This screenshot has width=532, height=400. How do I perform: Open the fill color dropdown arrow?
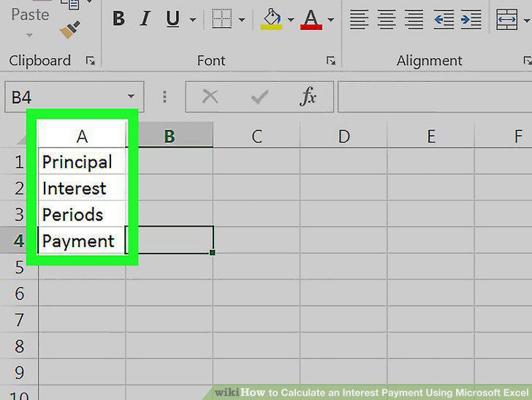[x=291, y=20]
